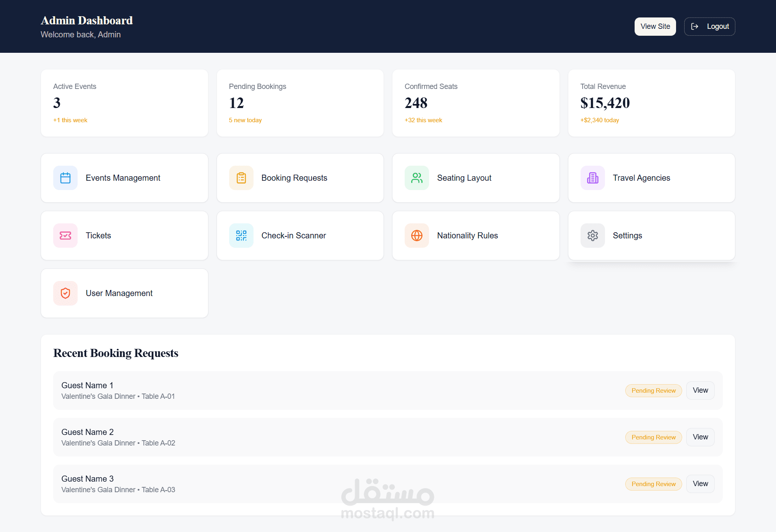
Task: Click 'Valentine's Gala Dinner • Table A-03' text
Action: 118,490
